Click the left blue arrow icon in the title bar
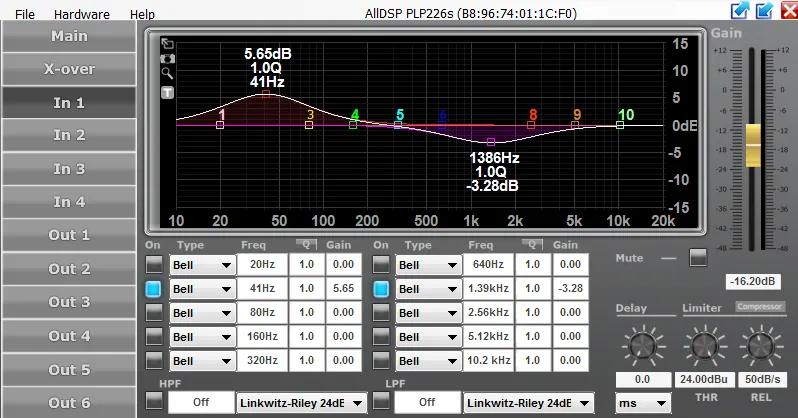Viewport: 798px width, 418px height. (x=740, y=11)
